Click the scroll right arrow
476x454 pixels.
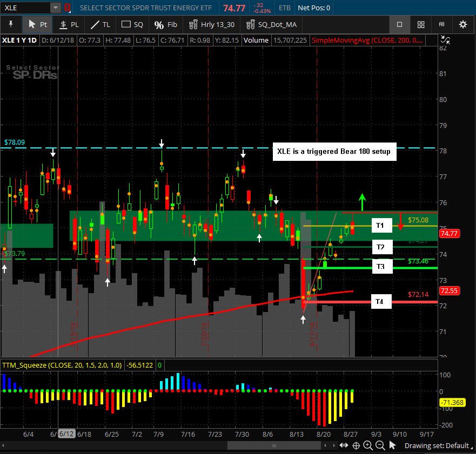tap(334, 445)
